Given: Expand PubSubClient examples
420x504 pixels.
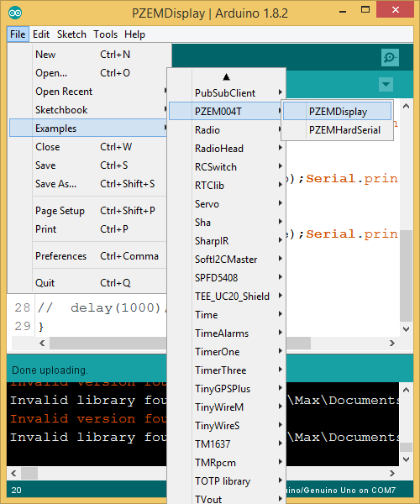Looking at the screenshot, I should pyautogui.click(x=226, y=93).
